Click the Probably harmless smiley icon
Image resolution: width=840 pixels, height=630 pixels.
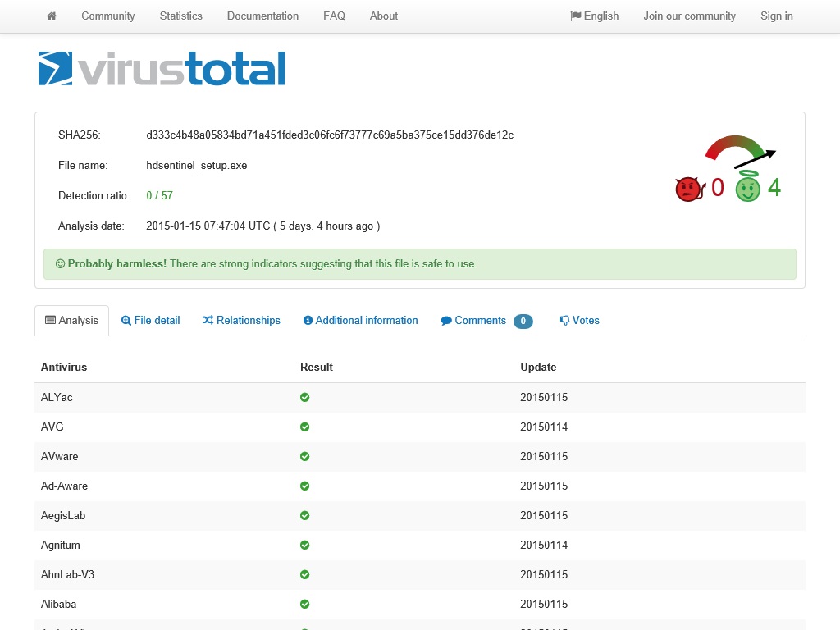pos(60,263)
